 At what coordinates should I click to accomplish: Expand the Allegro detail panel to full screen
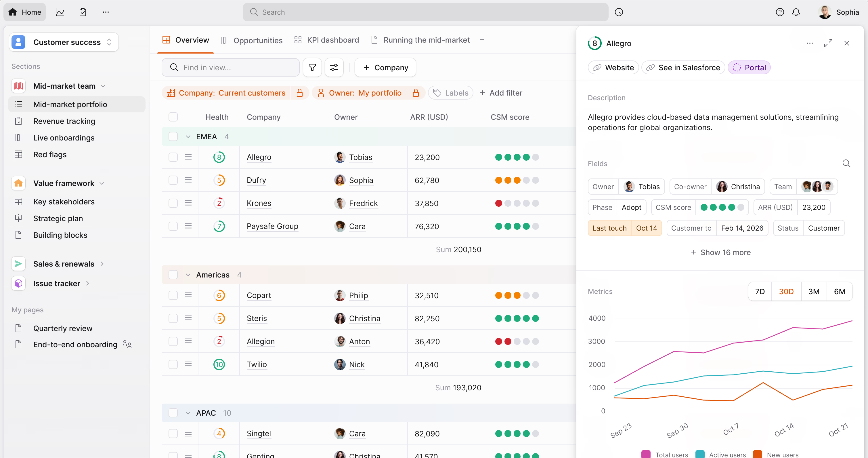click(x=828, y=43)
